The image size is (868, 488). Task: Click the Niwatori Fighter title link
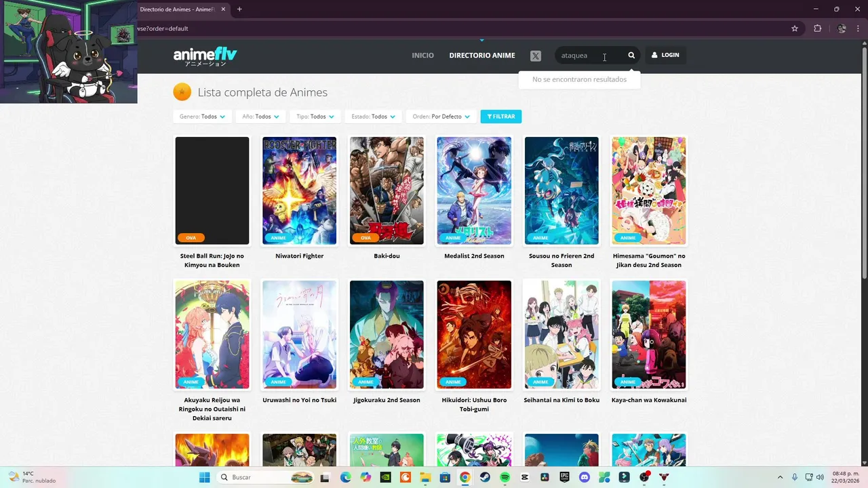point(299,256)
